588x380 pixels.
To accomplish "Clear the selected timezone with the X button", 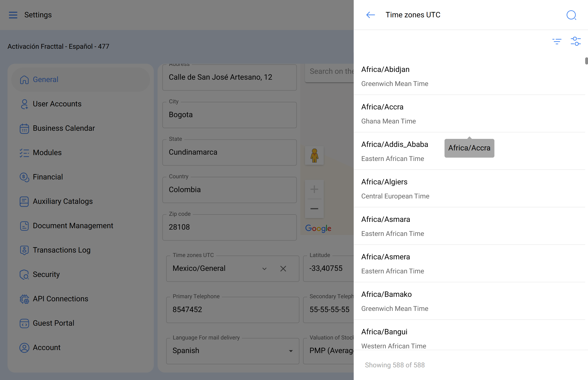I will click(x=283, y=268).
